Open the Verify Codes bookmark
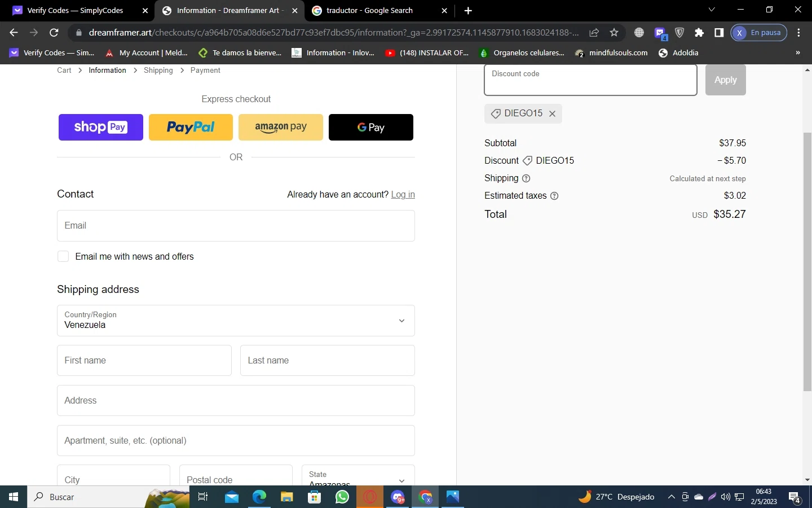 (x=52, y=52)
